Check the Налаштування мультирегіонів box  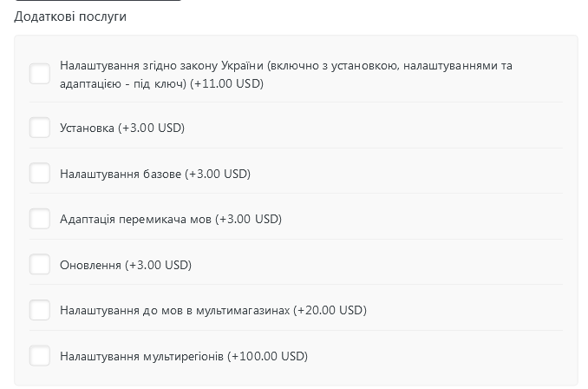(x=40, y=356)
